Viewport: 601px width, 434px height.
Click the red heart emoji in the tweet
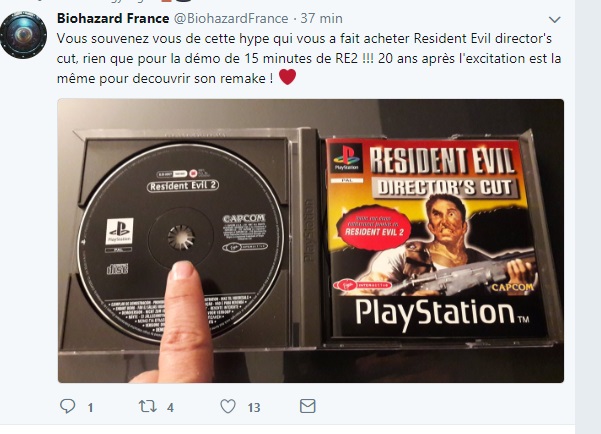coord(287,77)
